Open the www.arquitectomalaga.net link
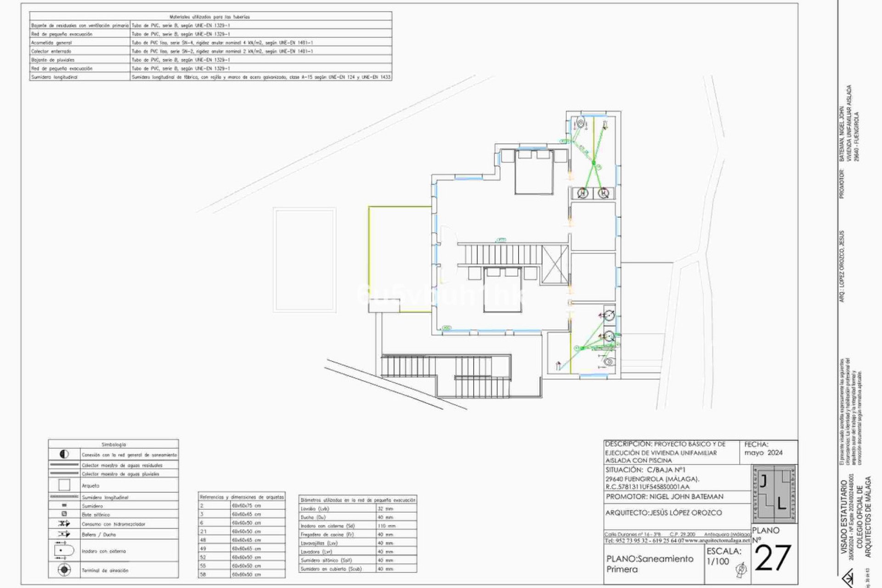The width and height of the screenshot is (882, 588). click(x=717, y=540)
